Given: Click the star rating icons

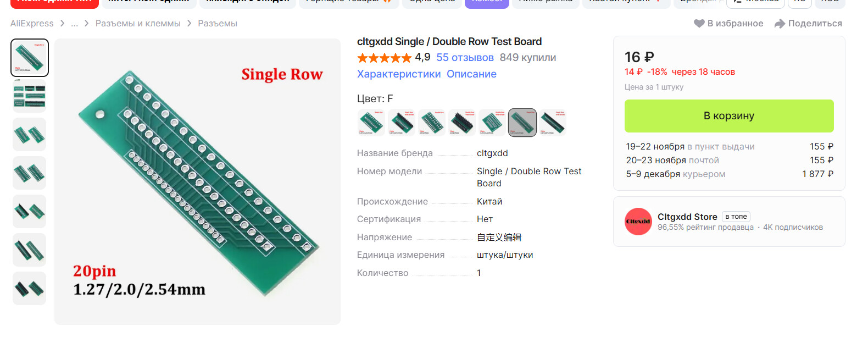Looking at the screenshot, I should (x=384, y=58).
